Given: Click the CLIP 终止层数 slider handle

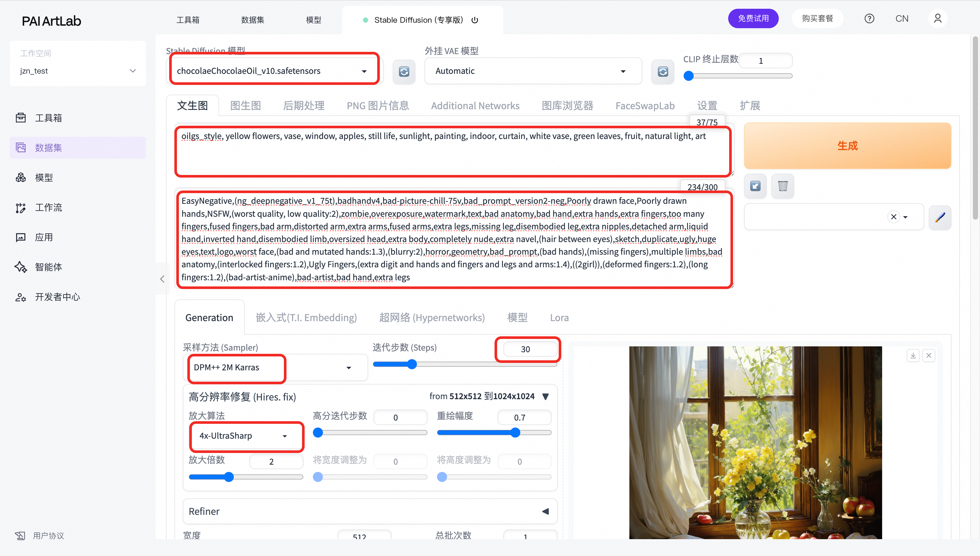Looking at the screenshot, I should click(688, 76).
